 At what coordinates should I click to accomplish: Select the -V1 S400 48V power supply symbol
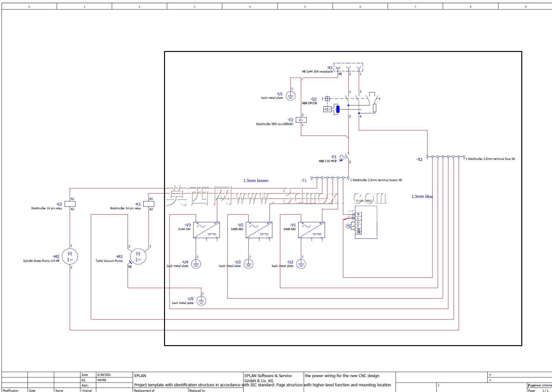[x=312, y=230]
